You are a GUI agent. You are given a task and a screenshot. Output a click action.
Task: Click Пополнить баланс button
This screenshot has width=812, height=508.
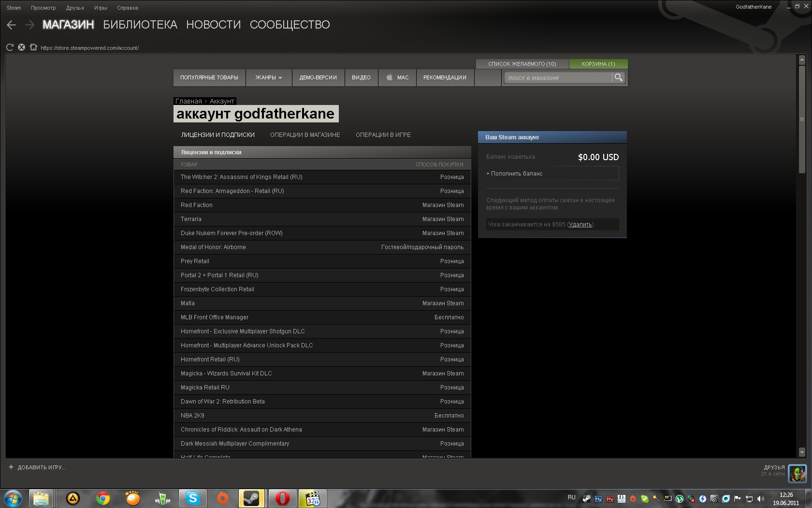552,174
